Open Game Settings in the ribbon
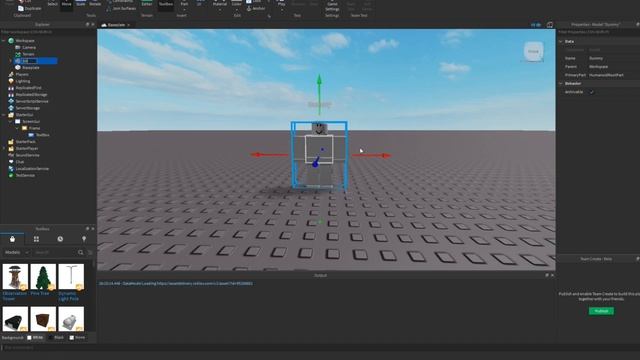 click(332, 6)
